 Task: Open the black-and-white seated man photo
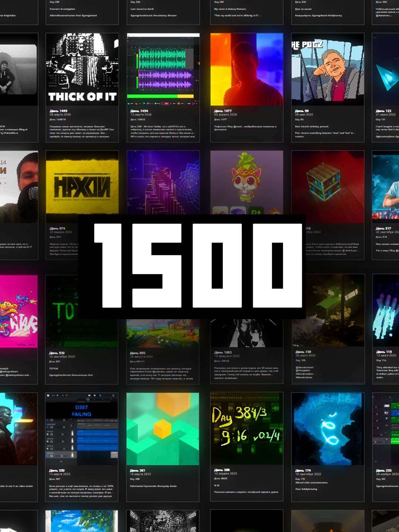point(18,69)
